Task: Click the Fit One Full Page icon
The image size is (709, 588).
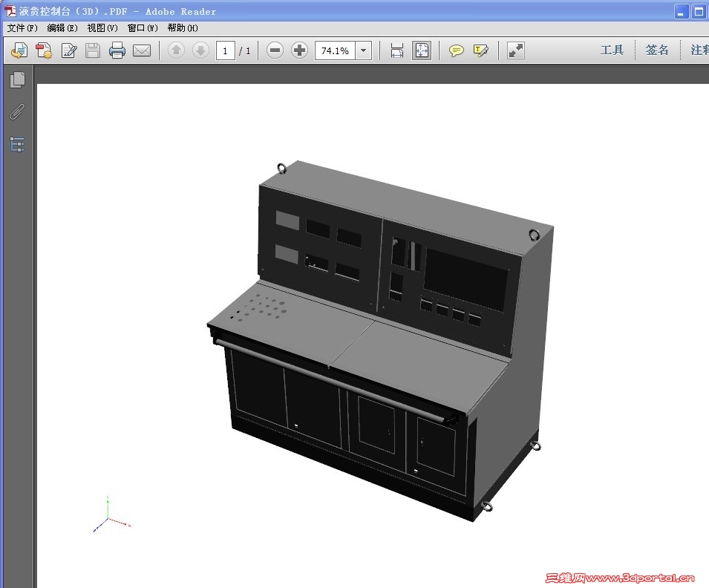Action: 422,50
